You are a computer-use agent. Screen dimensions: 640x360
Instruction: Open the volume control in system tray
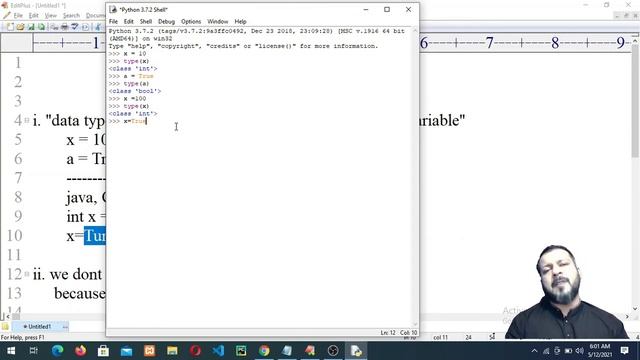(580, 351)
